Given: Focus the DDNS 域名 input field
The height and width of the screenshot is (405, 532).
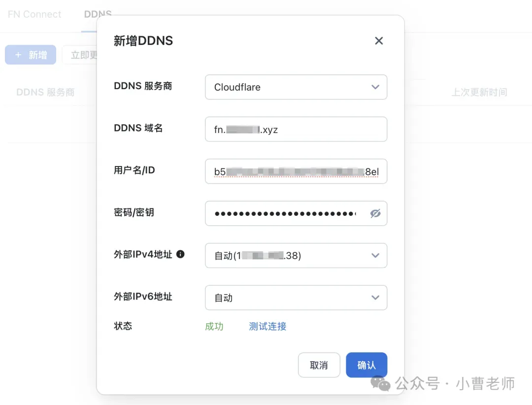Looking at the screenshot, I should pos(296,129).
